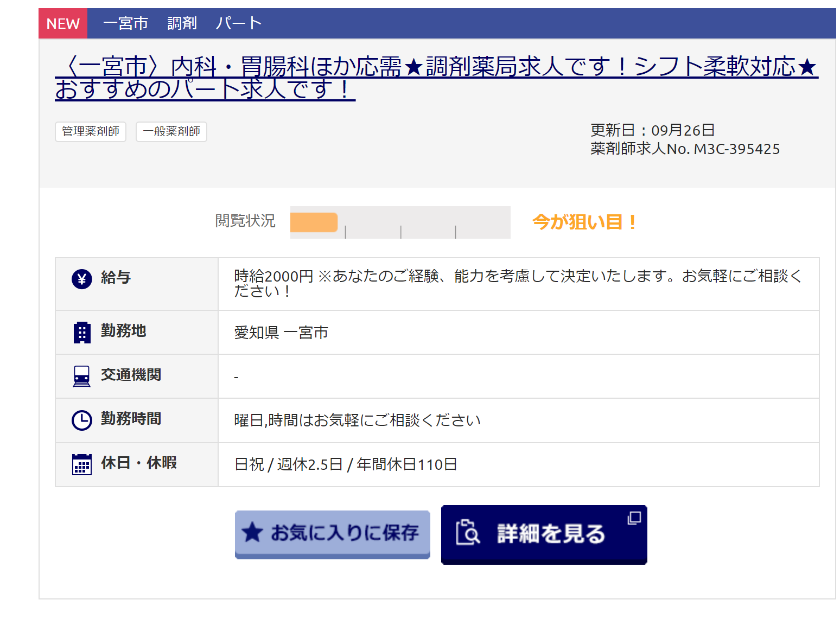The image size is (840, 619).
Task: Click the 曜日,時間はお気軽にご相談ください text
Action: (x=358, y=420)
